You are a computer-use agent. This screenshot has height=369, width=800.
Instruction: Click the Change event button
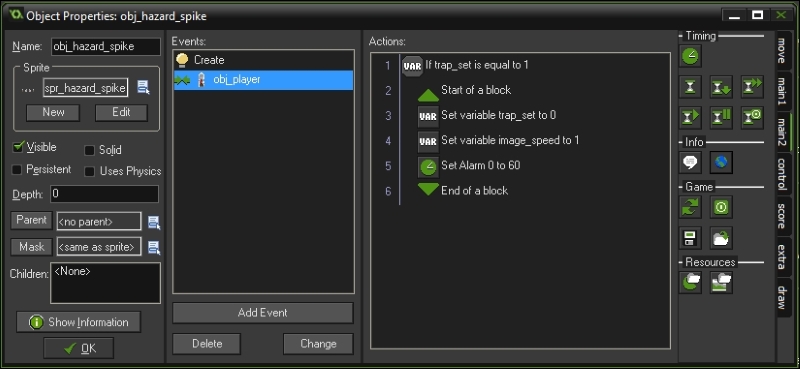pyautogui.click(x=318, y=344)
